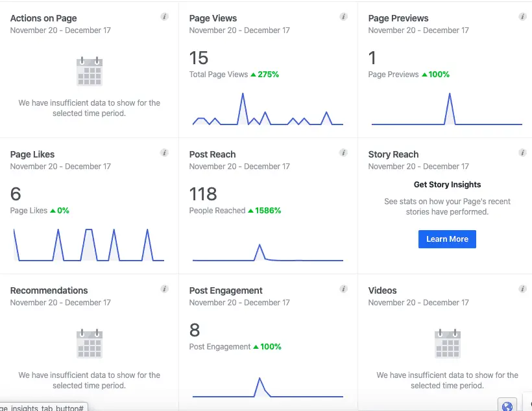Click the globe icon at bottom right
Viewport: 532px width, 411px height.
[x=507, y=406]
